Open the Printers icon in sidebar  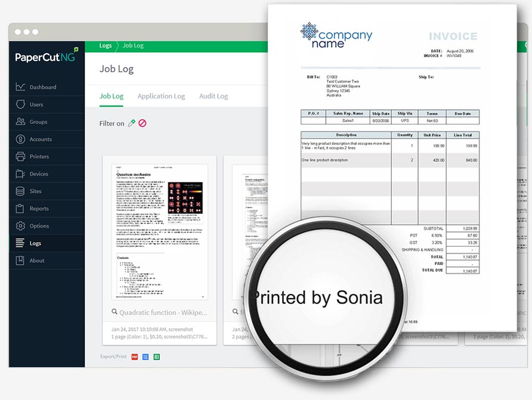coord(20,156)
